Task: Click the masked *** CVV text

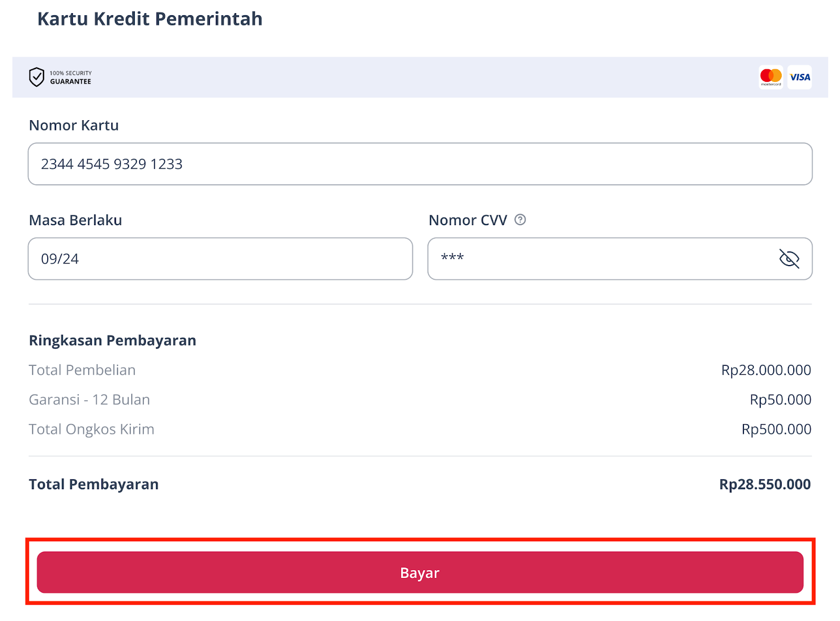Action: click(x=451, y=258)
